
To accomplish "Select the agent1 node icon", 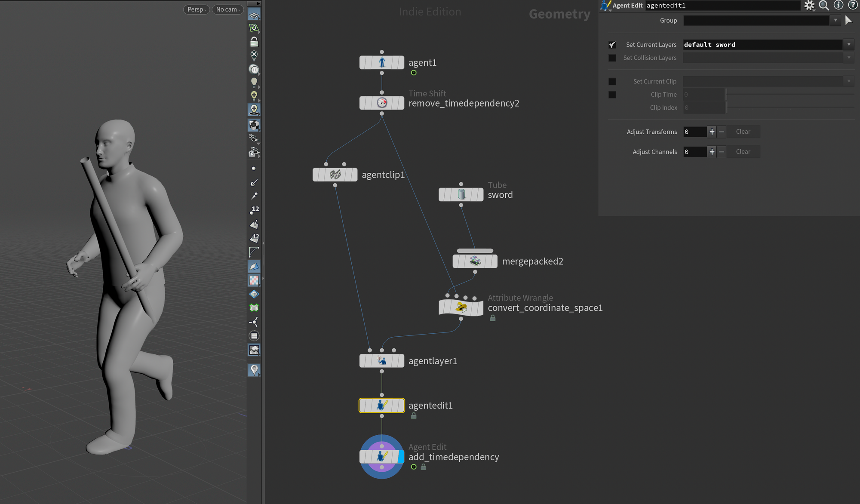I will (x=382, y=62).
